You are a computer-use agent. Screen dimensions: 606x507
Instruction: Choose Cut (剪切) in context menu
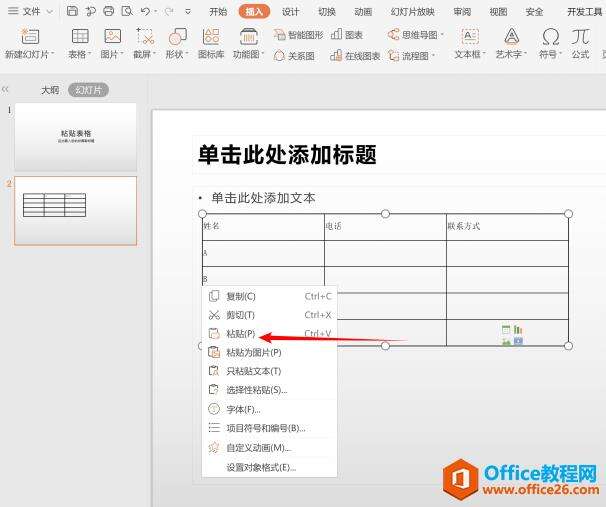tap(269, 315)
